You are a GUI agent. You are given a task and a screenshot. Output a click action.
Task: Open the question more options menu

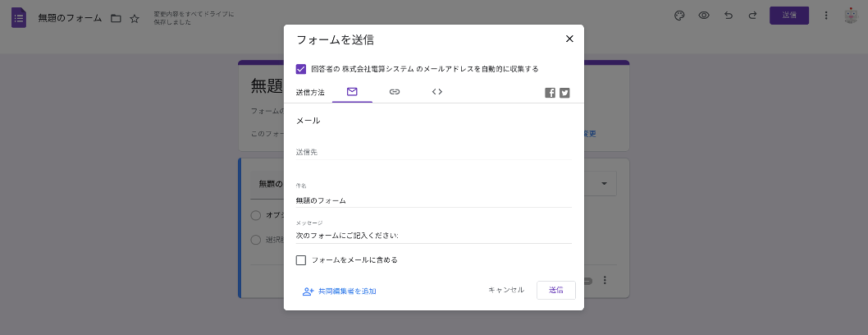(605, 280)
